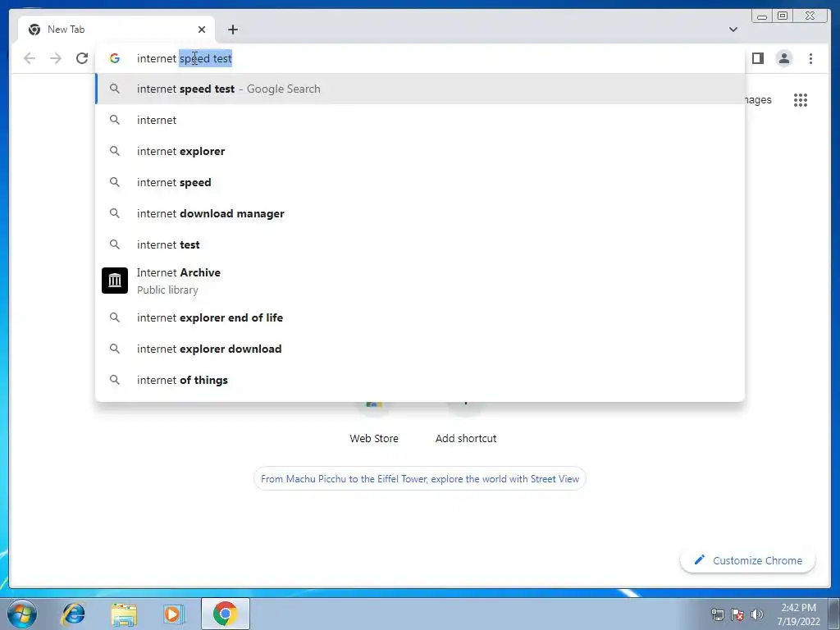This screenshot has width=840, height=630.
Task: Select 'internet explorer end of life' suggestion
Action: (x=420, y=317)
